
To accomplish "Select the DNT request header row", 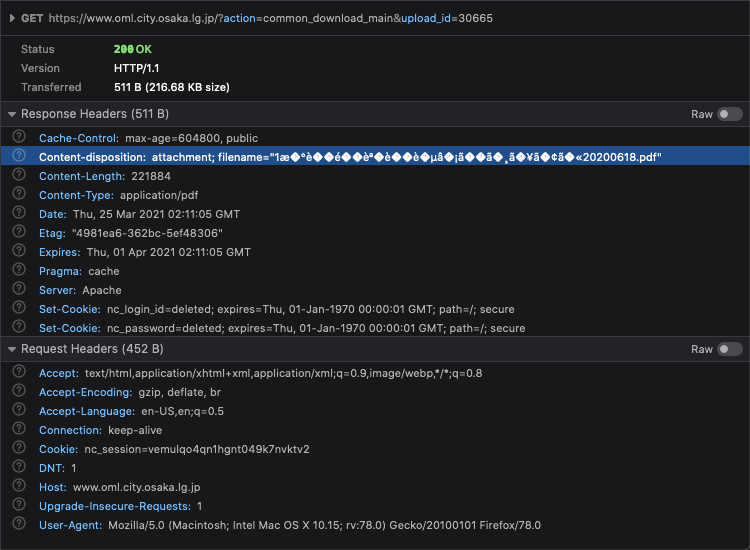I will 300,468.
